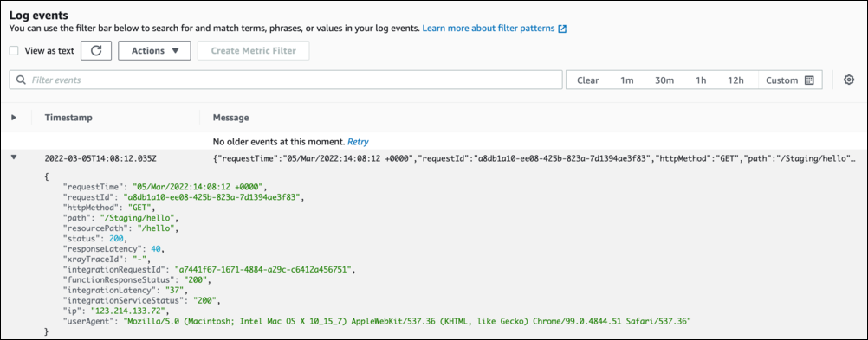Image resolution: width=868 pixels, height=340 pixels.
Task: Click the responseLatency value 40
Action: tap(157, 248)
